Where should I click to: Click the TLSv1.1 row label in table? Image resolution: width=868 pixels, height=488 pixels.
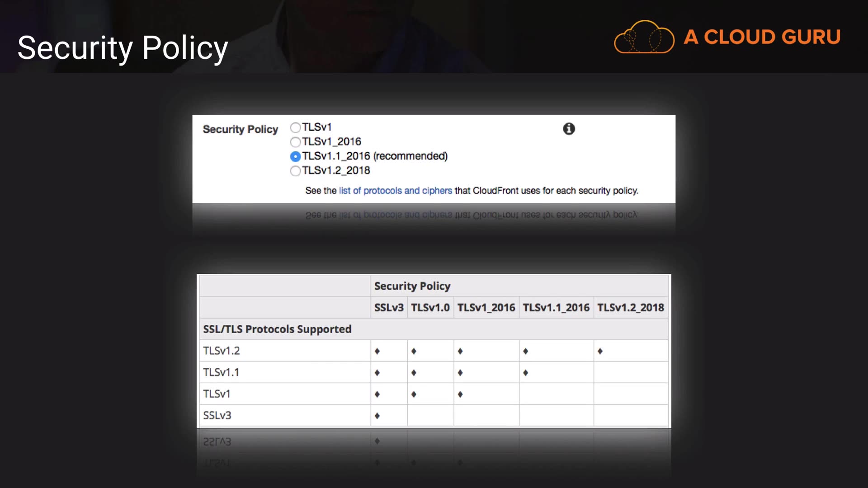pyautogui.click(x=221, y=372)
